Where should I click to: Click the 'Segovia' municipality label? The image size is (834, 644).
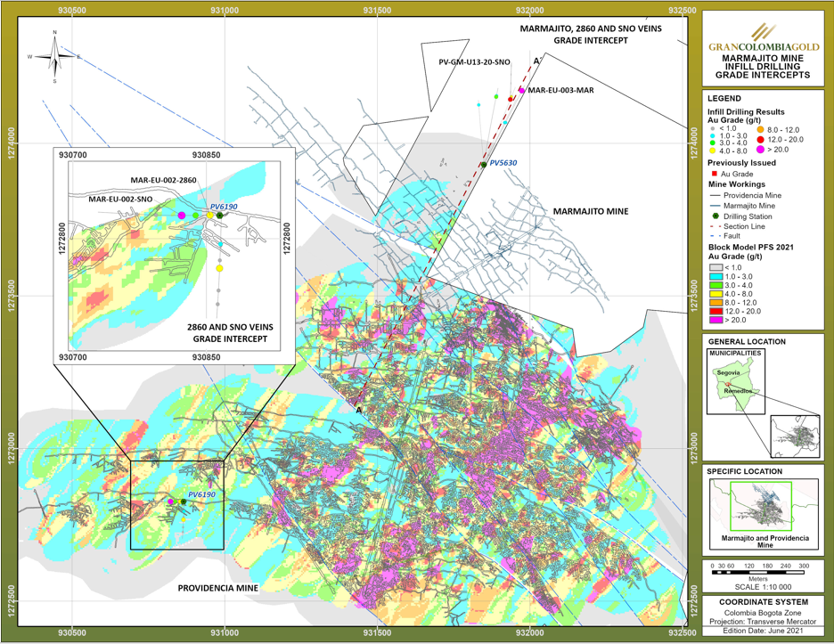click(x=728, y=373)
